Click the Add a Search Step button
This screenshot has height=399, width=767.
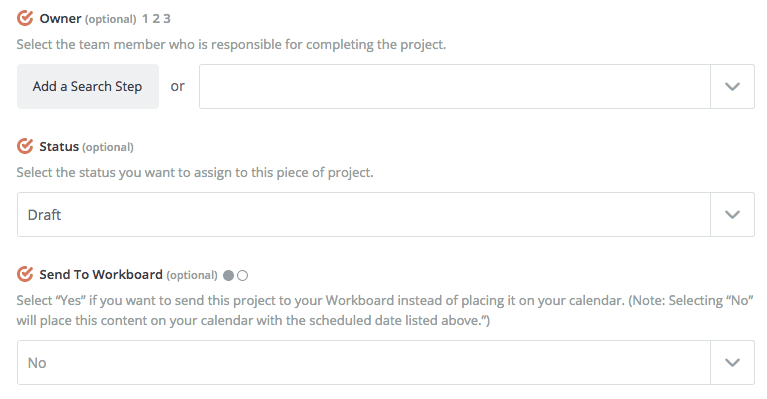88,87
